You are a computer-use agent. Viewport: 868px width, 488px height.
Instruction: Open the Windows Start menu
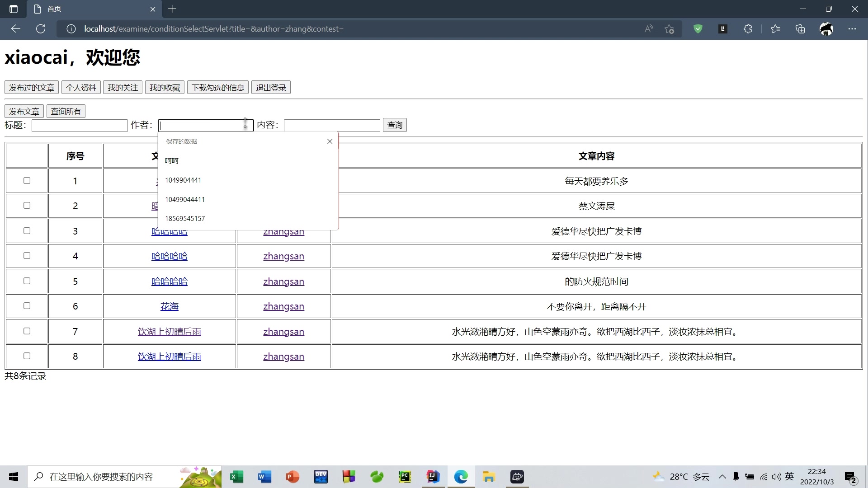[x=14, y=477]
